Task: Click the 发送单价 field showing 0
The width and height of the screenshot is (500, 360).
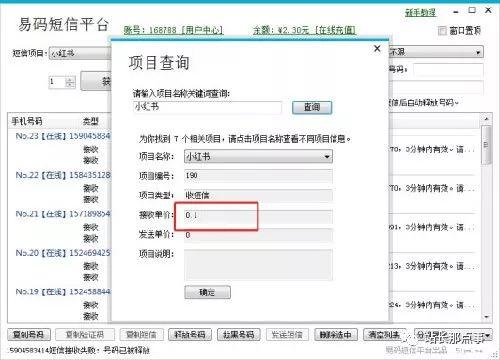Action: (x=258, y=235)
